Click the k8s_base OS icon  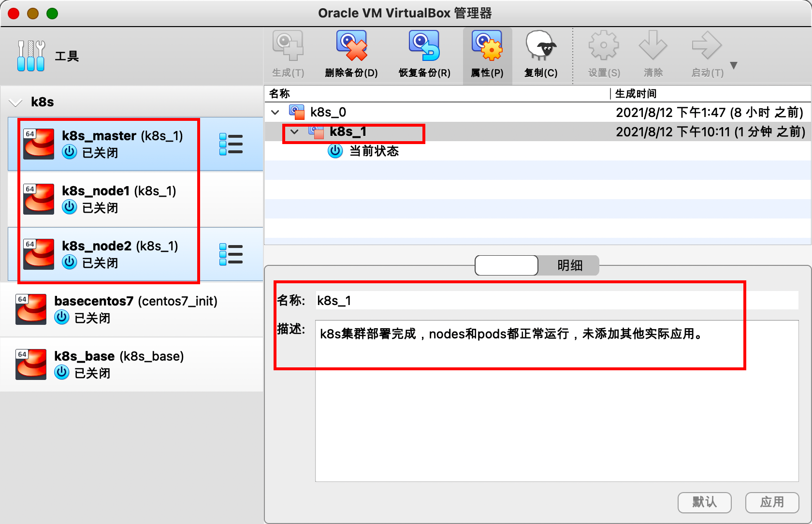tap(31, 364)
